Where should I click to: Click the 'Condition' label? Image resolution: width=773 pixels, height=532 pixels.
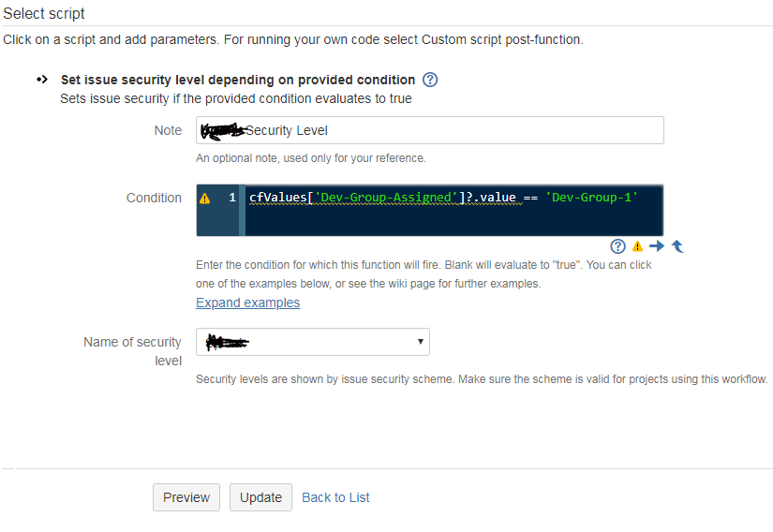coord(154,198)
